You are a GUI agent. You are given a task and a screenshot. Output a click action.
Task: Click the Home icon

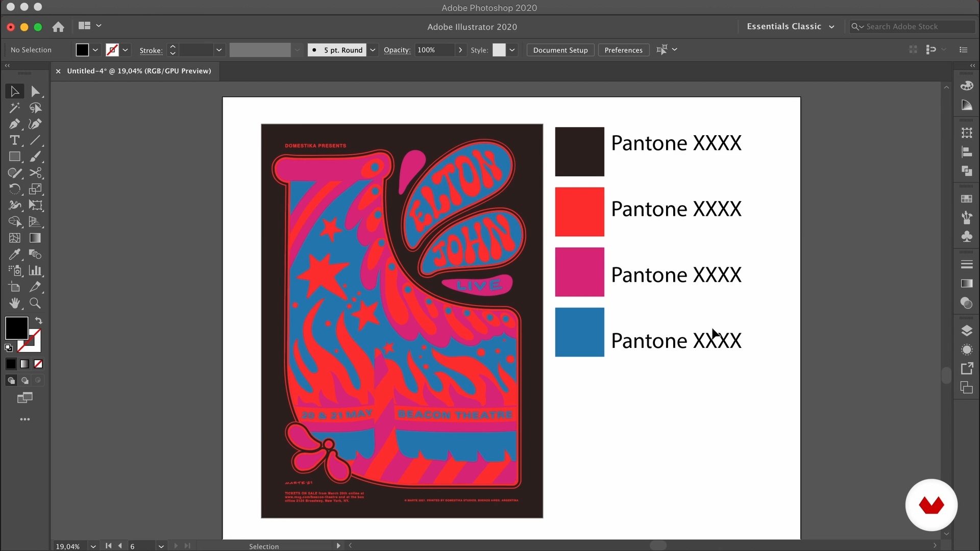[x=58, y=27]
